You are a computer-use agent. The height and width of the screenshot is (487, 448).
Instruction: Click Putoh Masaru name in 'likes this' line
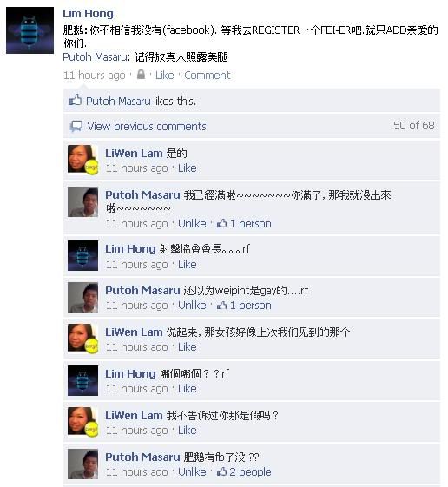[118, 101]
